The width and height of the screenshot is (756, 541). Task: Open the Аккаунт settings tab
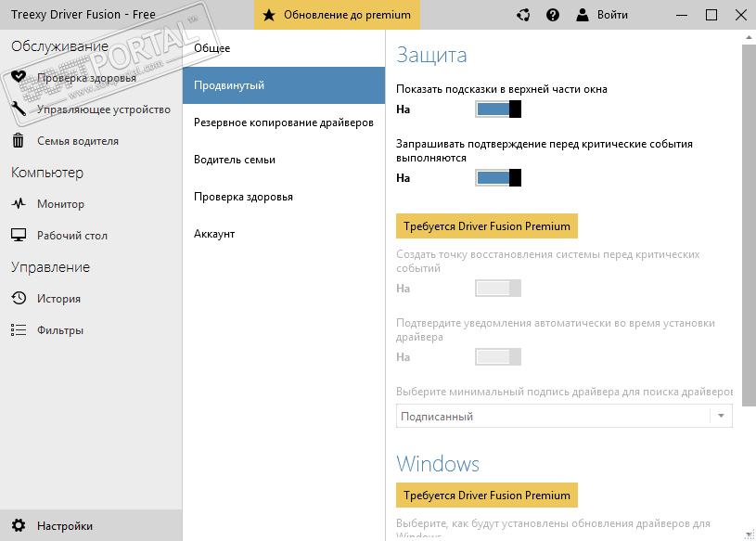[x=284, y=234]
